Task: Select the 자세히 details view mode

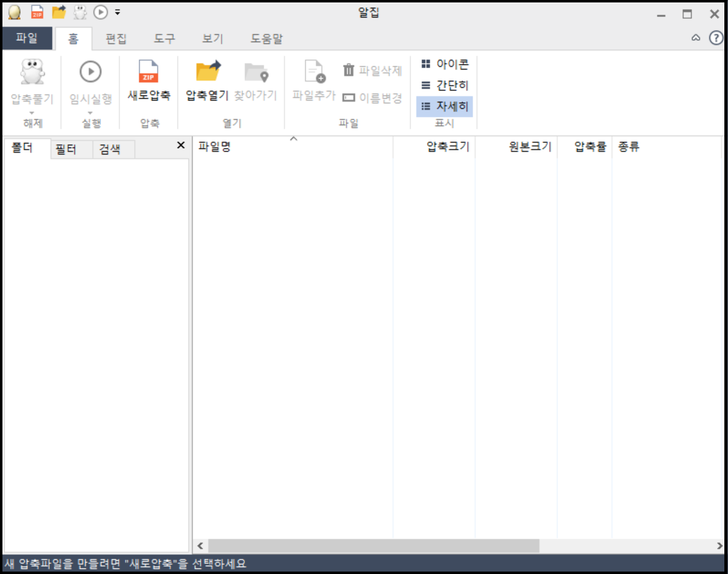Action: point(445,107)
